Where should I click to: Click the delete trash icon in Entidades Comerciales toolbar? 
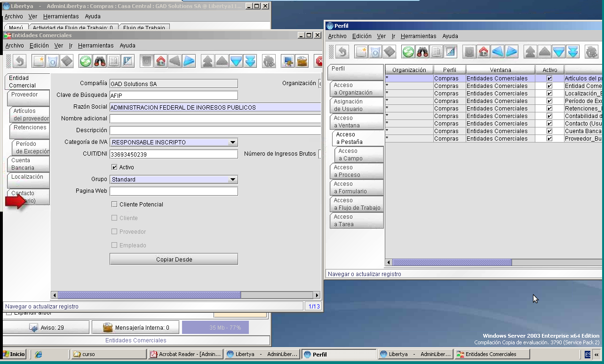tap(52, 61)
